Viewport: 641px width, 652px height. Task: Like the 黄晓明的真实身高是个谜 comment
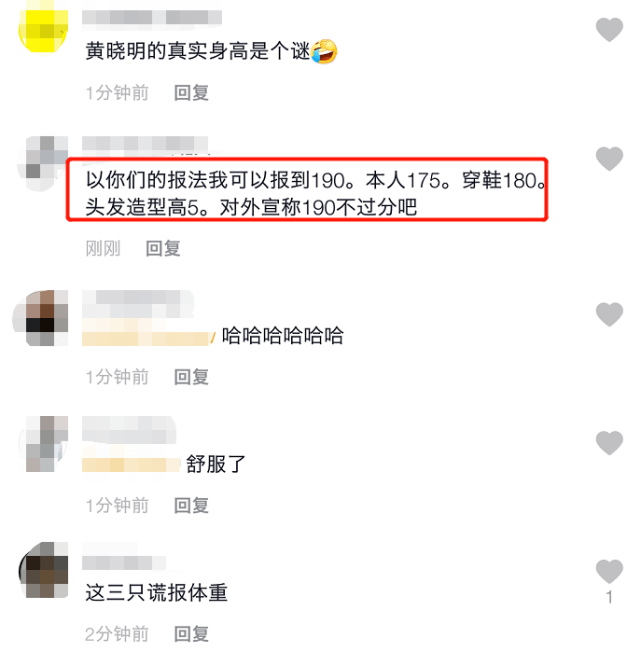click(x=609, y=30)
